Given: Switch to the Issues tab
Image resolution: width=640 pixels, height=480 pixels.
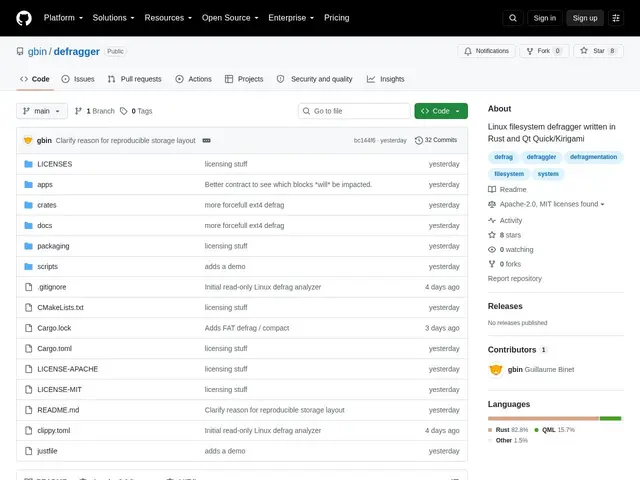Looking at the screenshot, I should click(x=78, y=79).
